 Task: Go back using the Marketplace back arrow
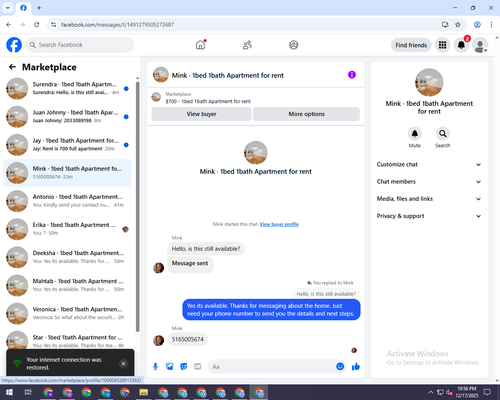tap(12, 67)
